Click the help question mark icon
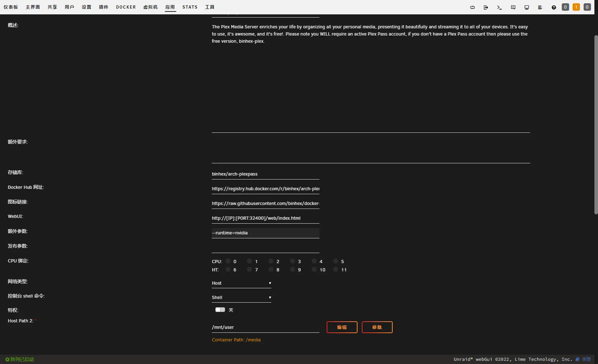Viewport: 598px width, 364px height. (x=553, y=7)
